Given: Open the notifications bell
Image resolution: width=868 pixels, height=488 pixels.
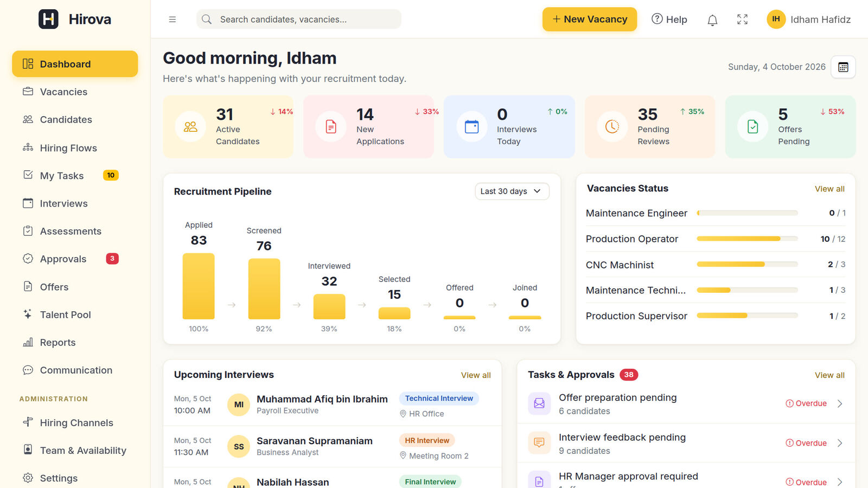Looking at the screenshot, I should pos(712,20).
